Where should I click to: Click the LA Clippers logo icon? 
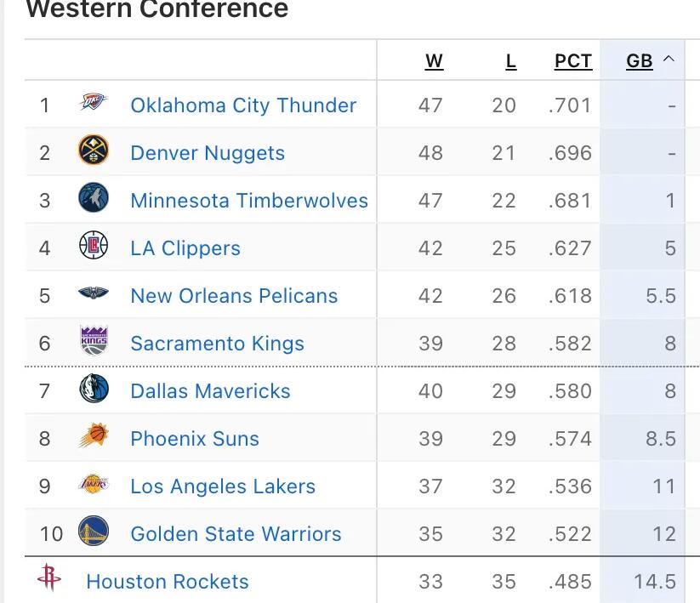click(x=94, y=247)
